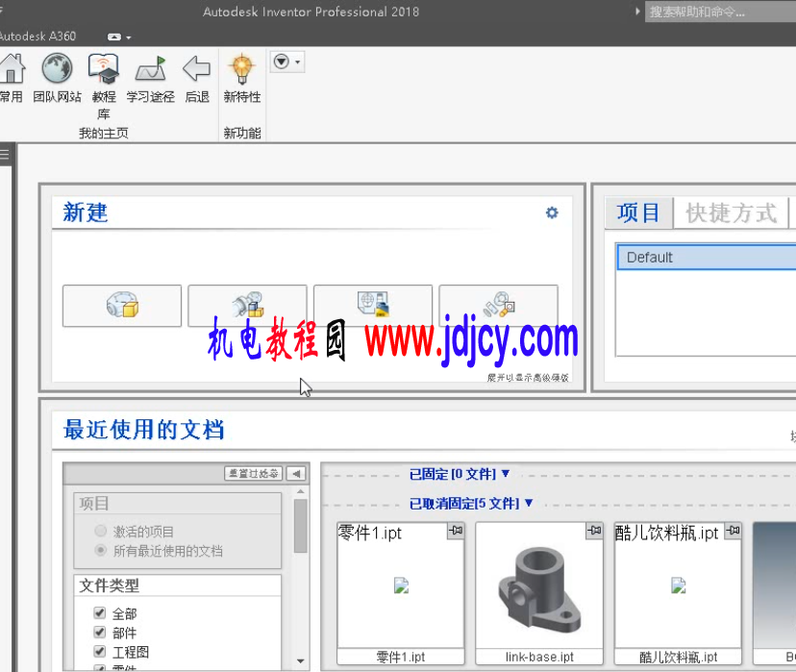Click the 新功能 ribbon panel label
The image size is (796, 672).
(242, 133)
